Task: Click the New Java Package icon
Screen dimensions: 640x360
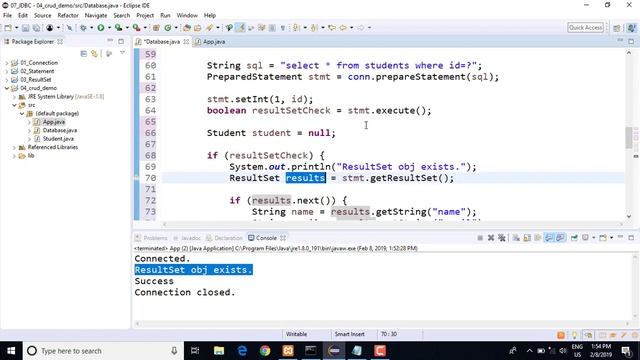Action: 156,28
